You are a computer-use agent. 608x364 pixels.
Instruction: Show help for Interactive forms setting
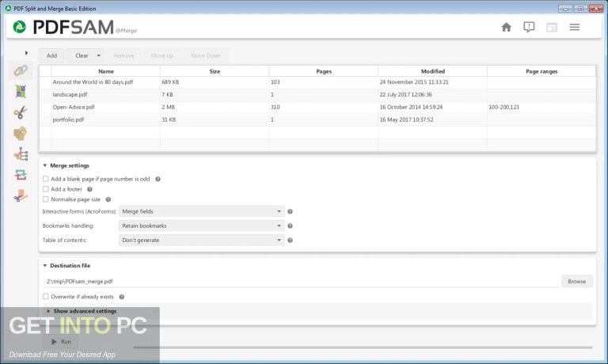290,211
